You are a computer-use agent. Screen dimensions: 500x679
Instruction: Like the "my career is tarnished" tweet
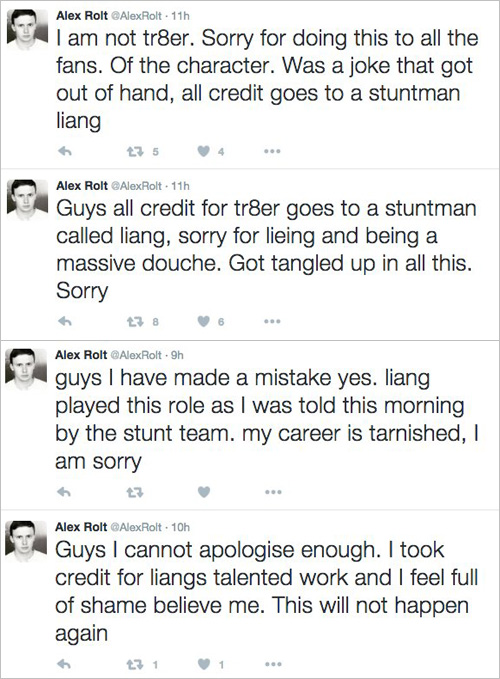204,492
